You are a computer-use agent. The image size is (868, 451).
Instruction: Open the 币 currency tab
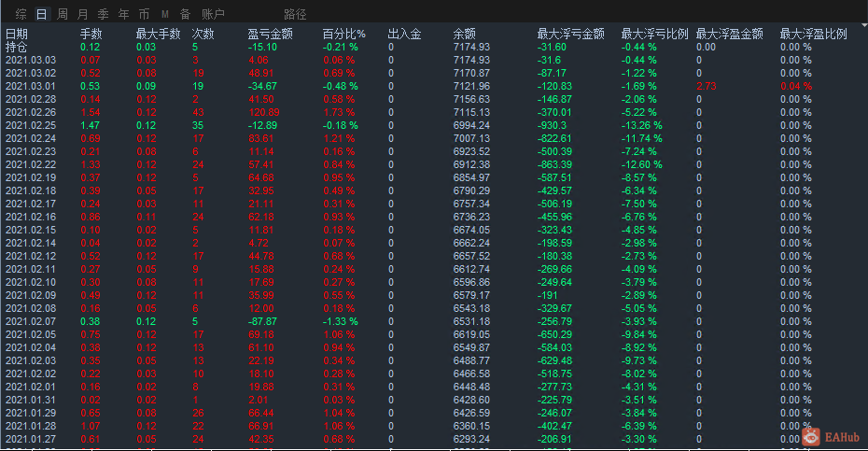[x=144, y=14]
